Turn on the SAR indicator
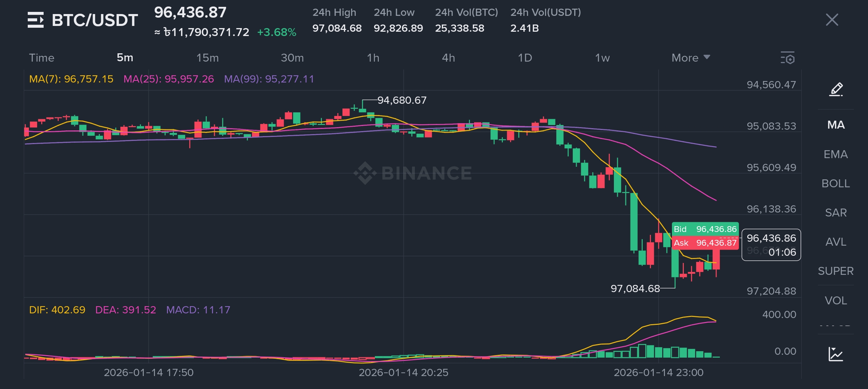868x389 pixels. point(836,213)
